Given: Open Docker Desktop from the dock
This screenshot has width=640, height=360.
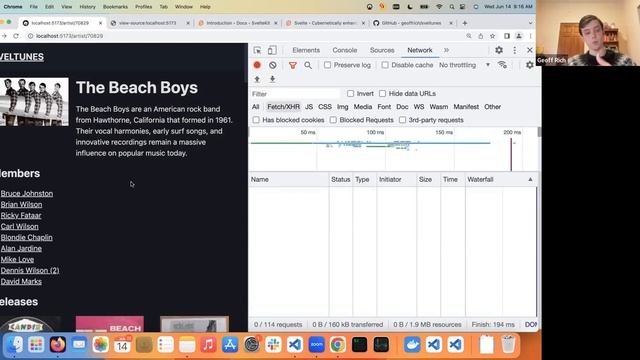Looking at the screenshot, I should click(412, 344).
